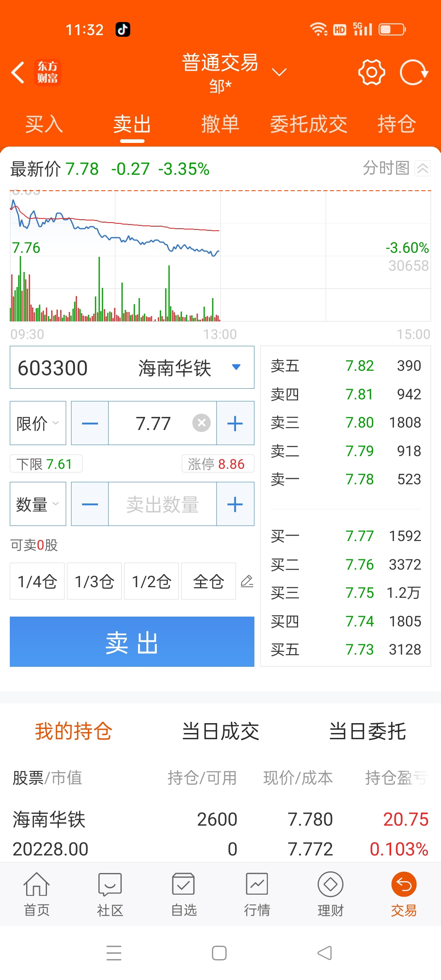
Task: Set price to 涨停 8.86
Action: tap(218, 464)
